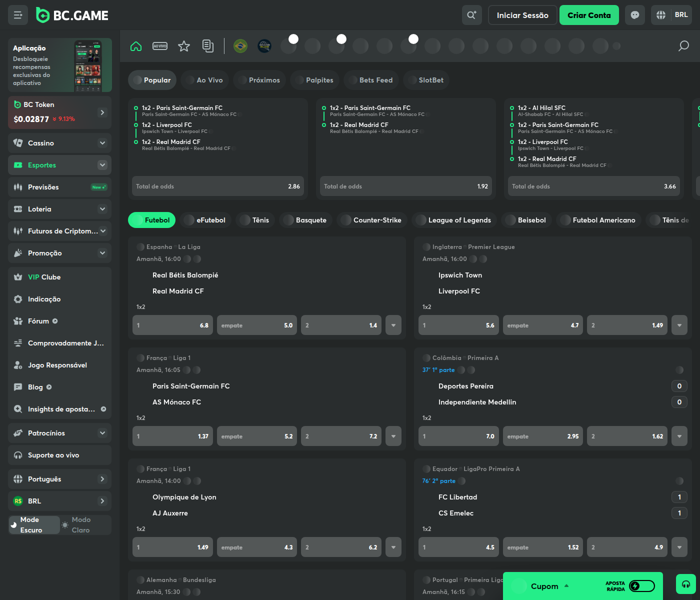Expand the Cupom bet slip arrow

[x=566, y=586]
